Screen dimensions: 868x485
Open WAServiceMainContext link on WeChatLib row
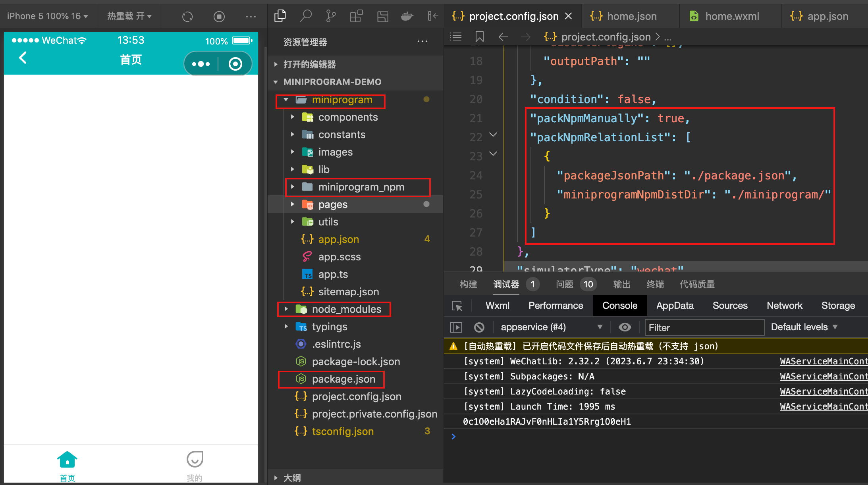click(824, 362)
